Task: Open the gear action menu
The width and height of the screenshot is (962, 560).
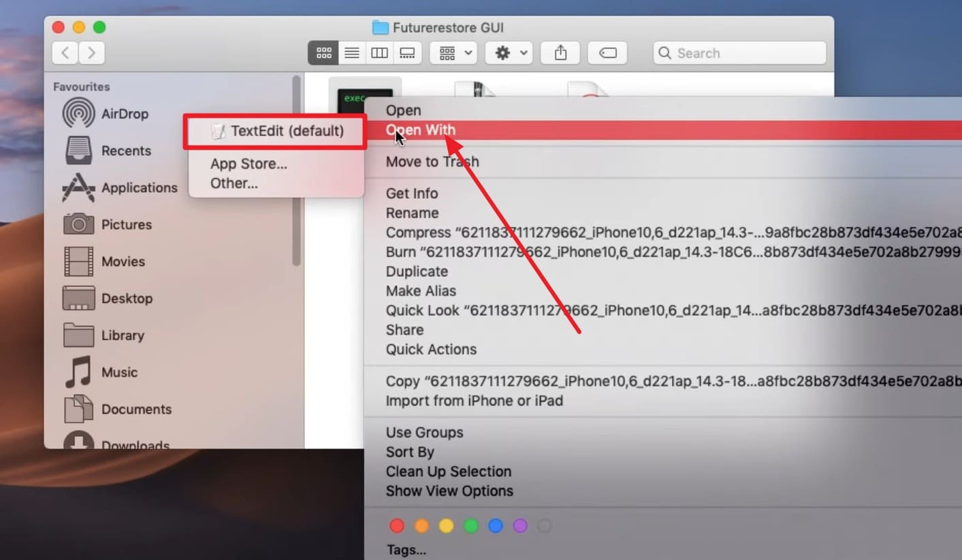Action: tap(509, 53)
